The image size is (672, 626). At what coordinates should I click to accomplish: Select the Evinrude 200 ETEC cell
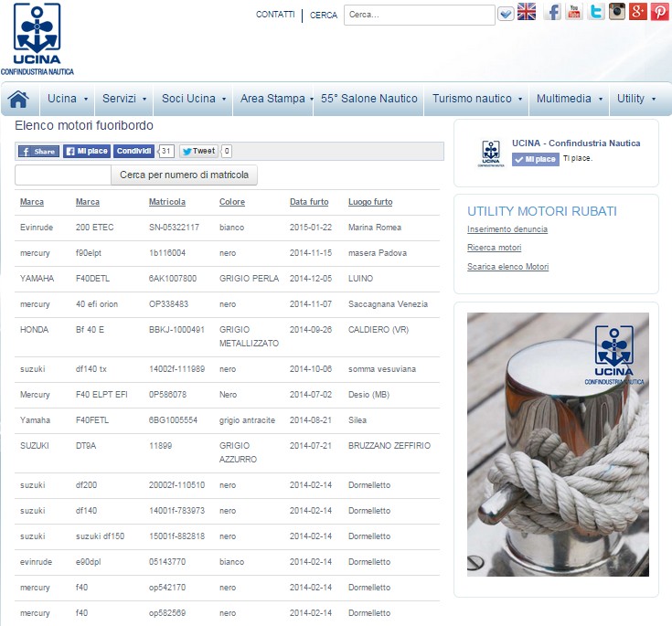(94, 228)
